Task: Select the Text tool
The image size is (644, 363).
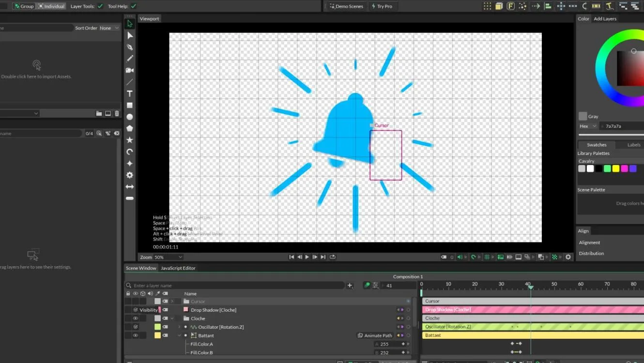Action: tap(130, 93)
